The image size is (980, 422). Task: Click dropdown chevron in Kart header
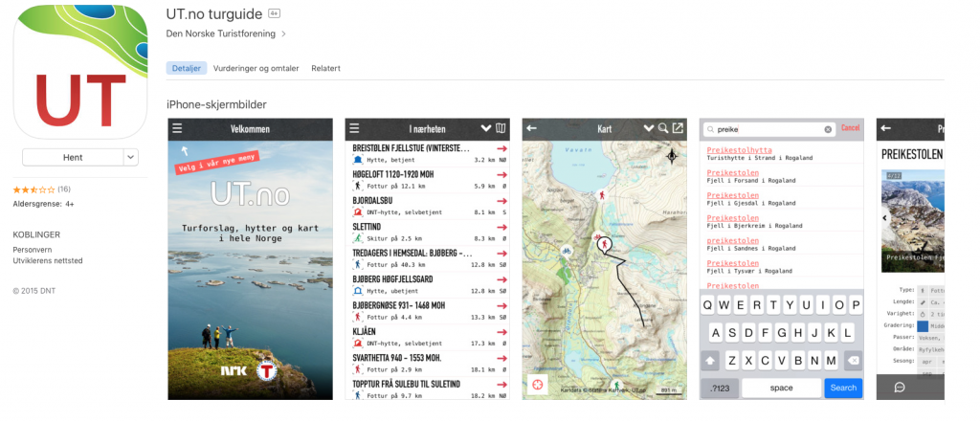[x=649, y=128]
